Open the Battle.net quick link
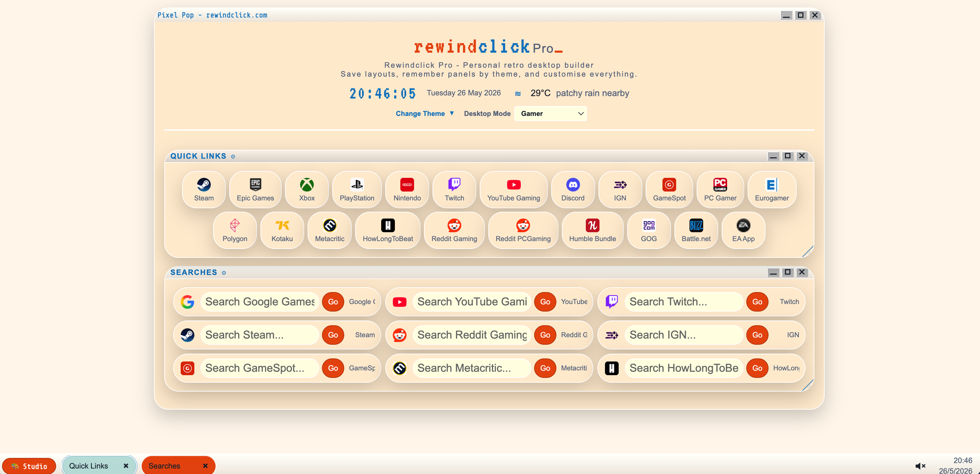 click(x=696, y=230)
